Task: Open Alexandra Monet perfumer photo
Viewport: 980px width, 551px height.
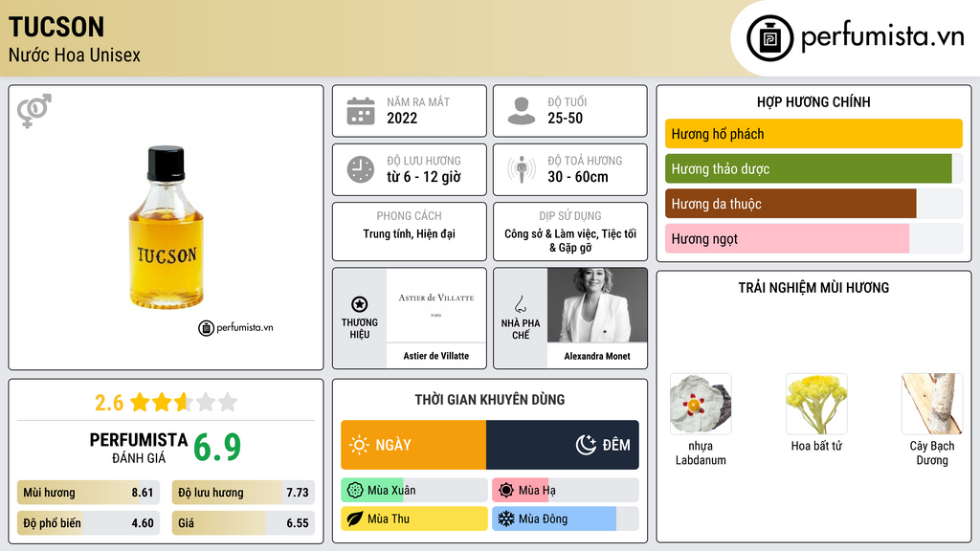Action: pos(597,305)
